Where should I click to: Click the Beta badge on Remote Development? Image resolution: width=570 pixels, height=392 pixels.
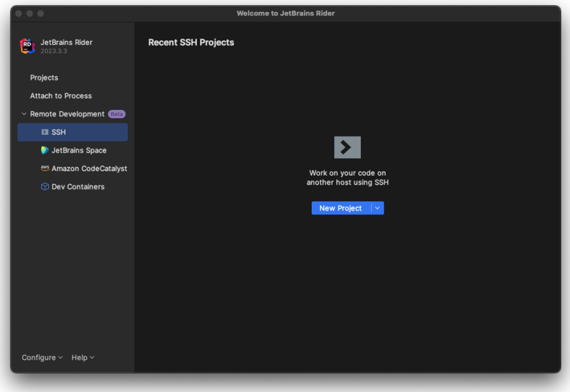click(116, 113)
